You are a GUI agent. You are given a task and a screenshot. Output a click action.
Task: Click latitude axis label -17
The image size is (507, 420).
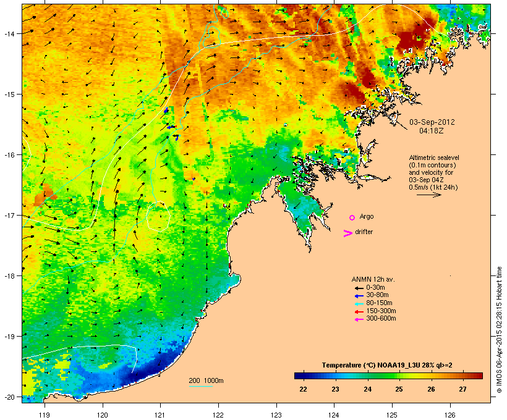pyautogui.click(x=9, y=215)
